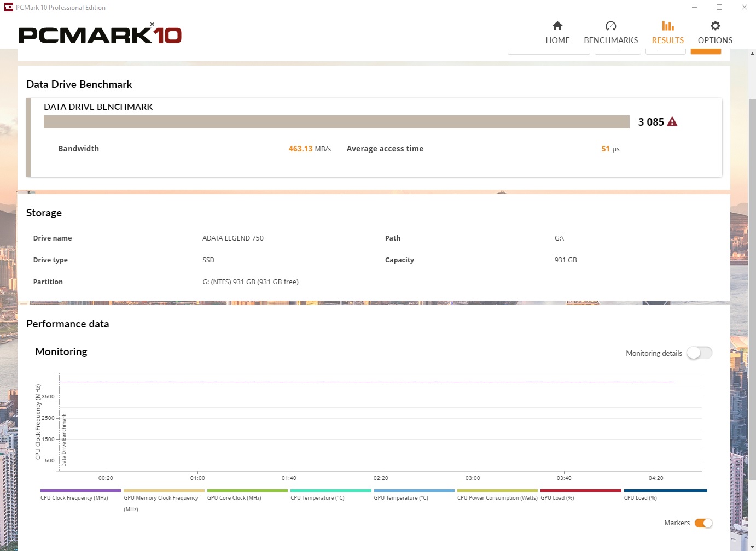Switch to the RESULTS tab
The width and height of the screenshot is (756, 551).
click(667, 33)
